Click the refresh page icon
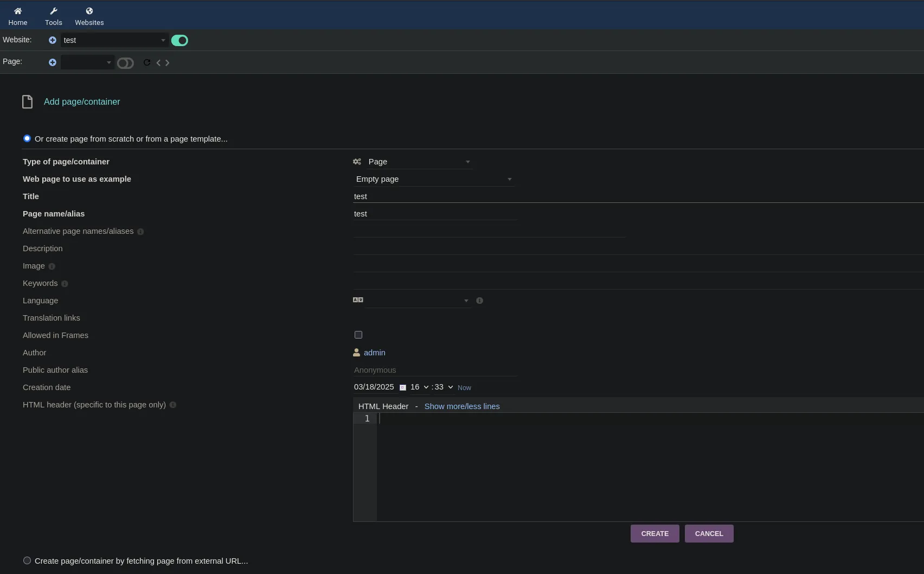Screen dimensions: 924x574 coord(146,62)
